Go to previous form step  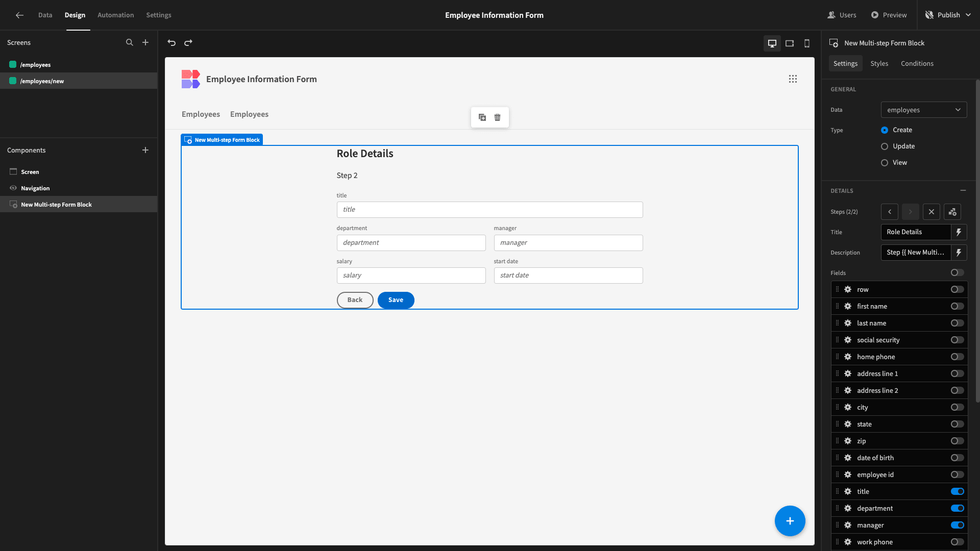click(890, 212)
